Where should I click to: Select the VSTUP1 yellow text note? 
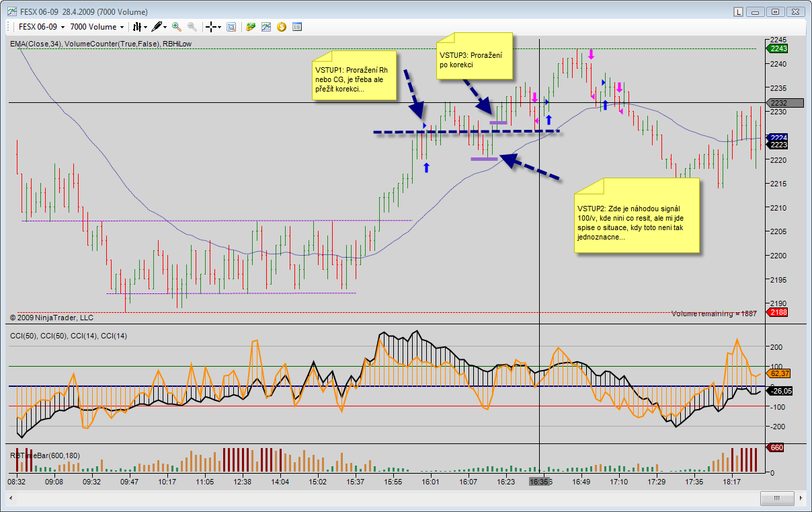click(355, 77)
